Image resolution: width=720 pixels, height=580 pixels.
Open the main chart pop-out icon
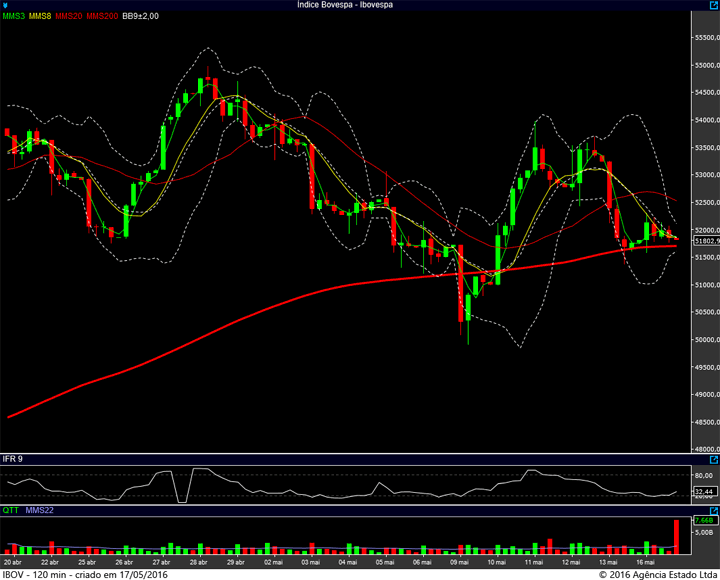point(714,5)
